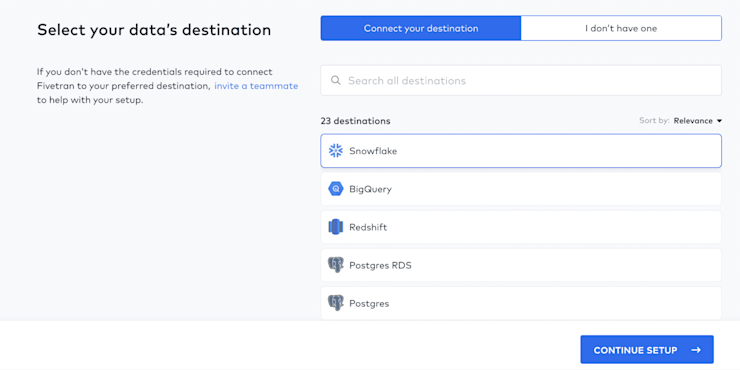Click the BigQuery hexagon icon
Viewport: 740px width, 370px height.
[x=336, y=189]
